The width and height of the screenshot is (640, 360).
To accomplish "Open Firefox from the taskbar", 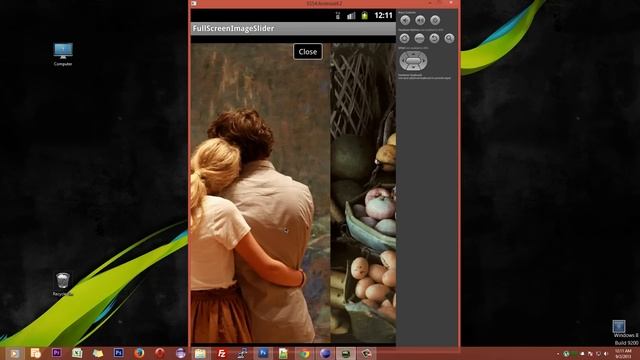I will [139, 353].
